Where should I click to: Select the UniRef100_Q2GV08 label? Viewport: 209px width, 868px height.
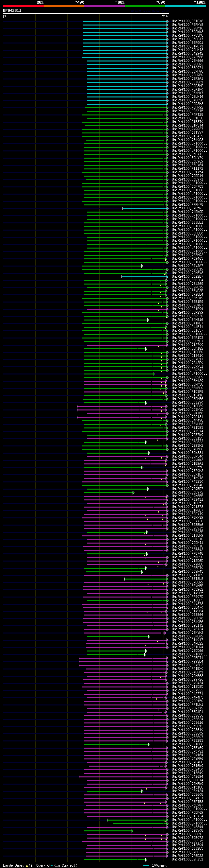pyautogui.click(x=187, y=831)
